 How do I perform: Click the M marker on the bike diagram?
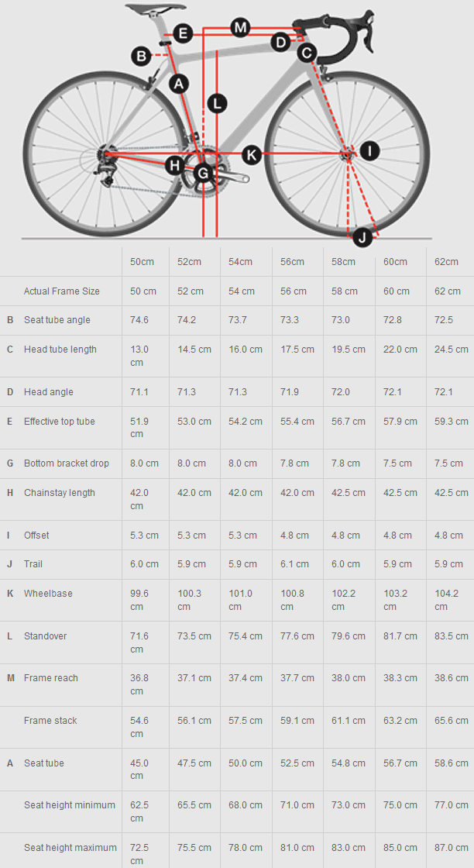(x=240, y=28)
